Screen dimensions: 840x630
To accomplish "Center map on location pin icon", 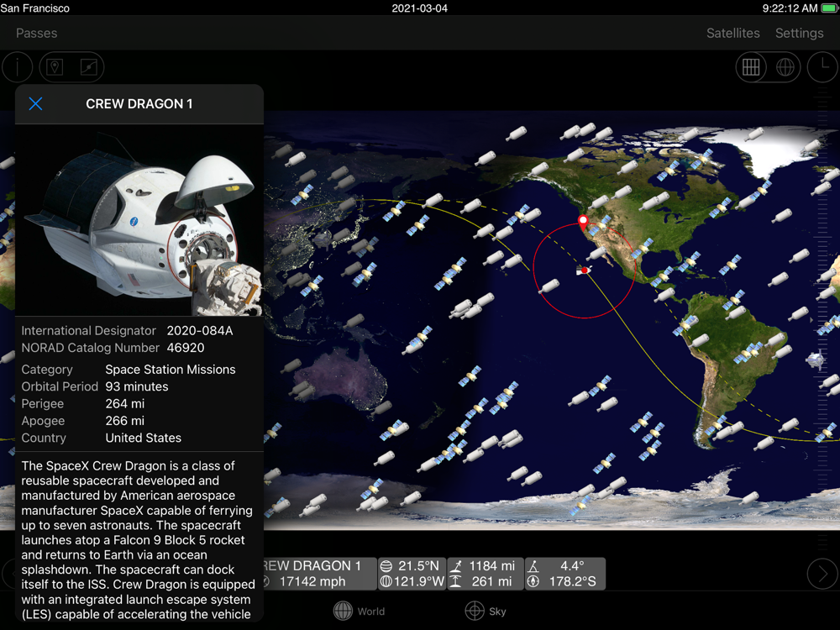I will [x=55, y=67].
